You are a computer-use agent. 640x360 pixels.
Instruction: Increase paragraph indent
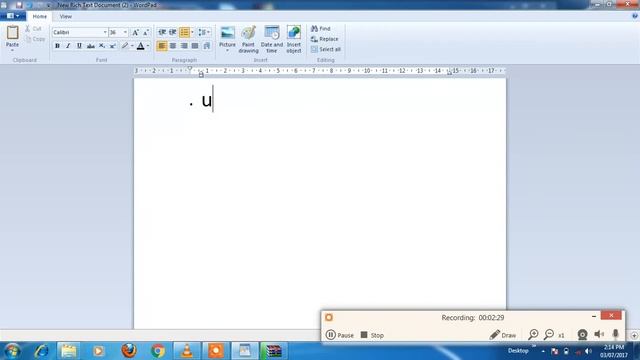tap(173, 32)
